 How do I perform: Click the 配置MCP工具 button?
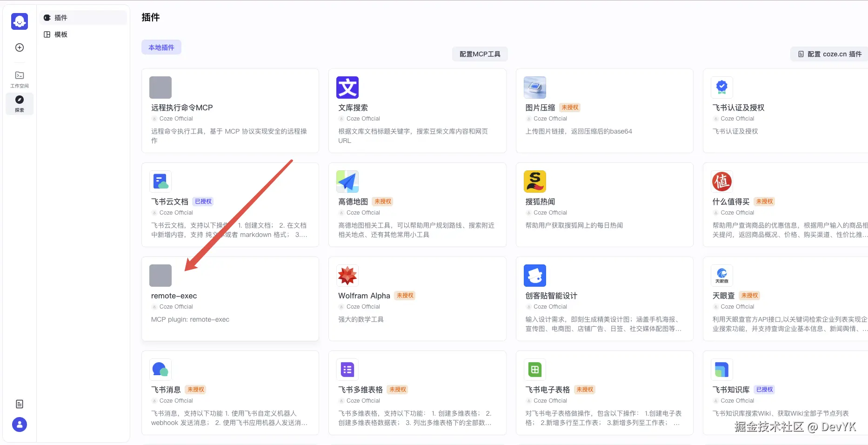tap(480, 54)
